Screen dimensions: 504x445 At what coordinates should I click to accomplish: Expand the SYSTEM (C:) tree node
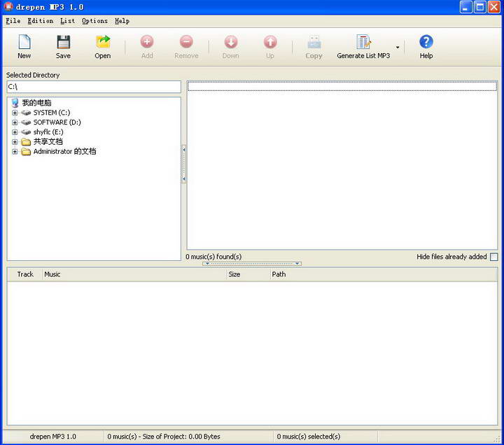click(x=15, y=113)
